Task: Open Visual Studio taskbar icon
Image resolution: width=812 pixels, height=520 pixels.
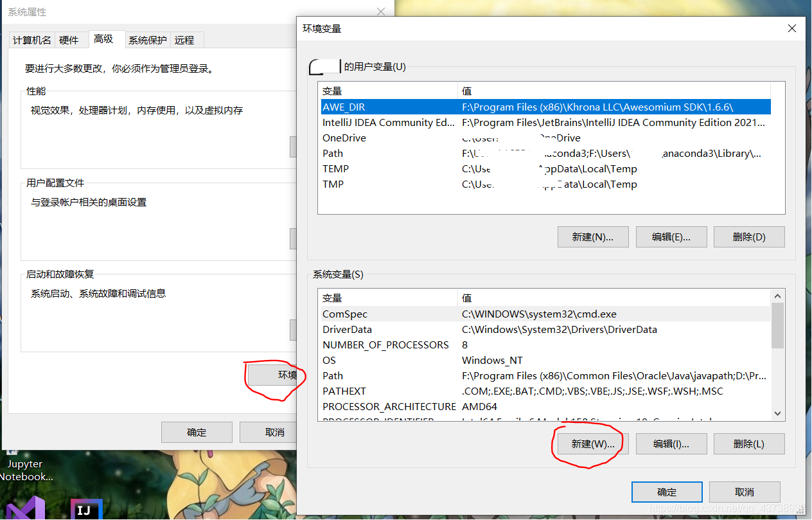Action: pos(26,508)
